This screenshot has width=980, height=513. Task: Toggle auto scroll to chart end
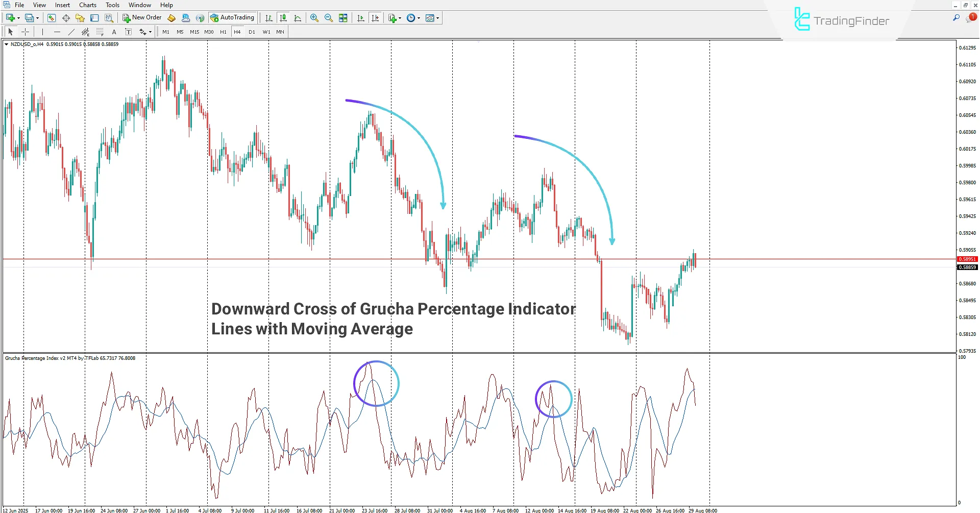point(360,17)
